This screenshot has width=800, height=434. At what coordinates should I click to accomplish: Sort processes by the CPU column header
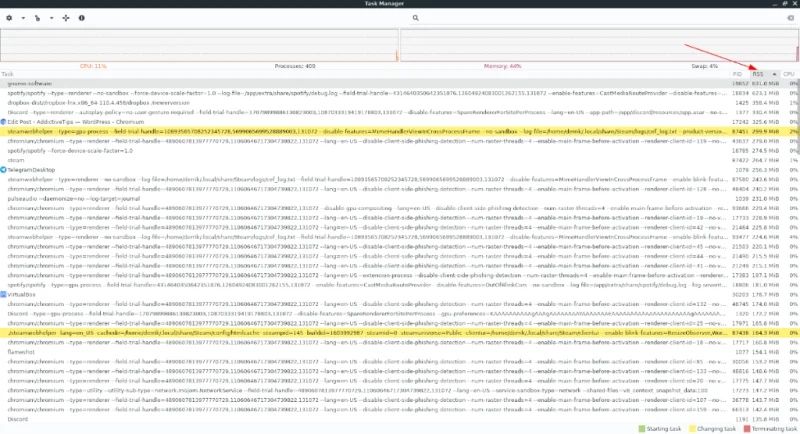coord(789,74)
